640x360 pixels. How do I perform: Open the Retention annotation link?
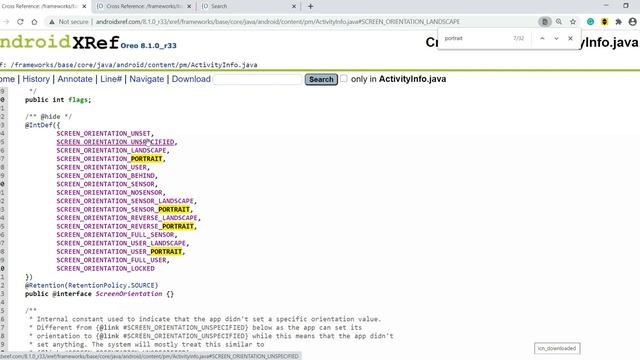[x=47, y=285]
